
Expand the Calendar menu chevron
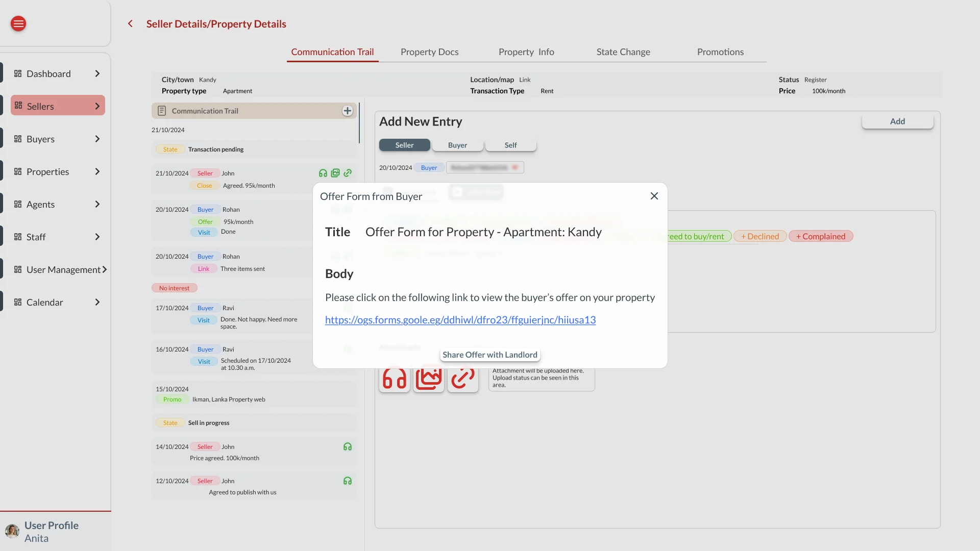click(97, 302)
